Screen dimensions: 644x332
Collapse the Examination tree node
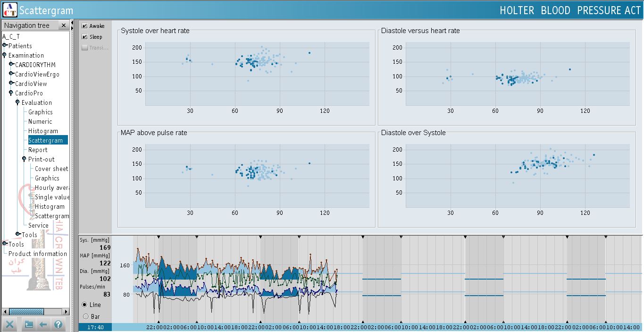(5, 55)
